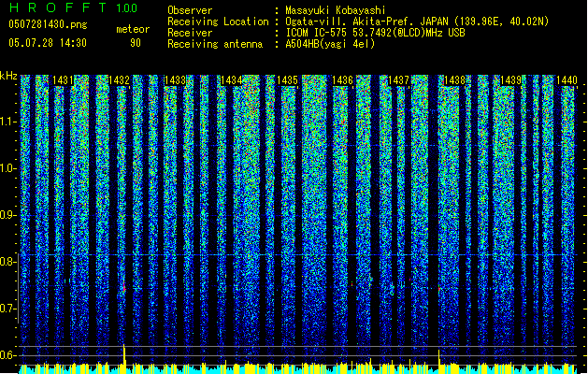Image resolution: width=588 pixels, height=374 pixels.
Task: Click the Receiving antenna field label
Action: (215, 44)
